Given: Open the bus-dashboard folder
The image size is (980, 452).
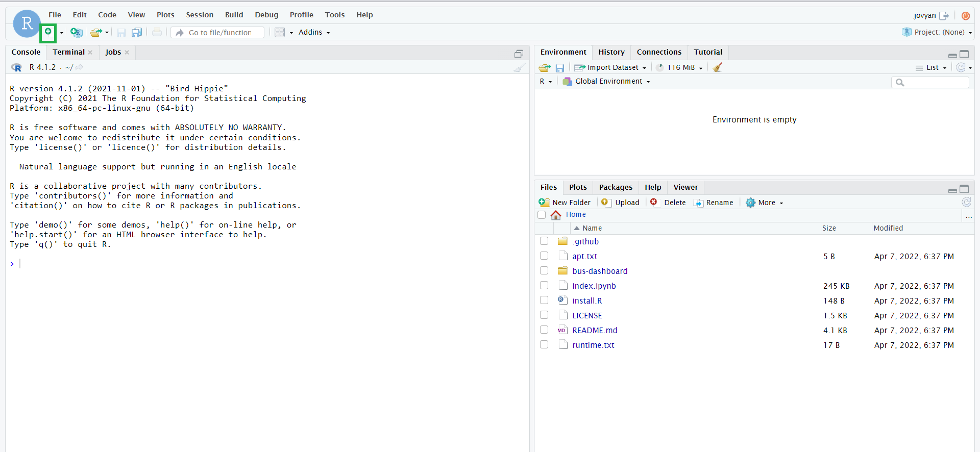Looking at the screenshot, I should 600,271.
